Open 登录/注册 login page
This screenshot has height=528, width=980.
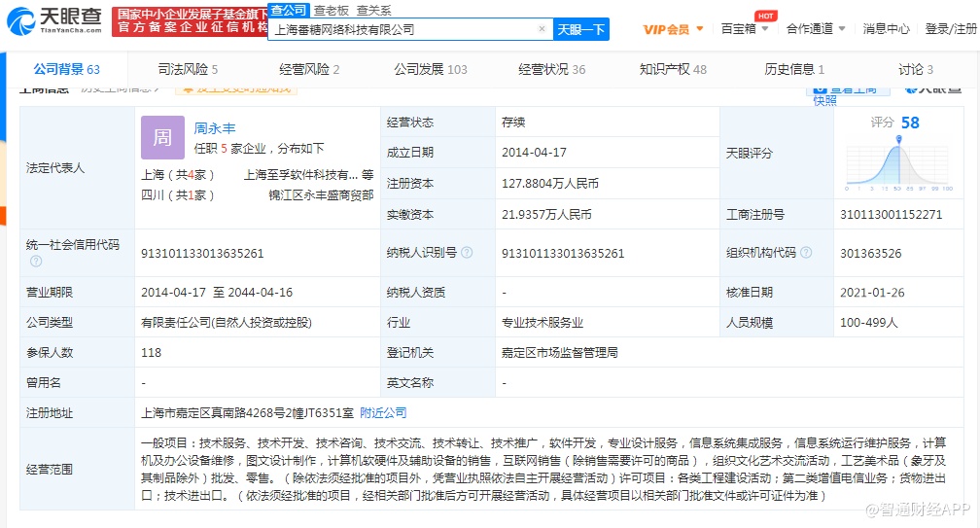[x=950, y=29]
